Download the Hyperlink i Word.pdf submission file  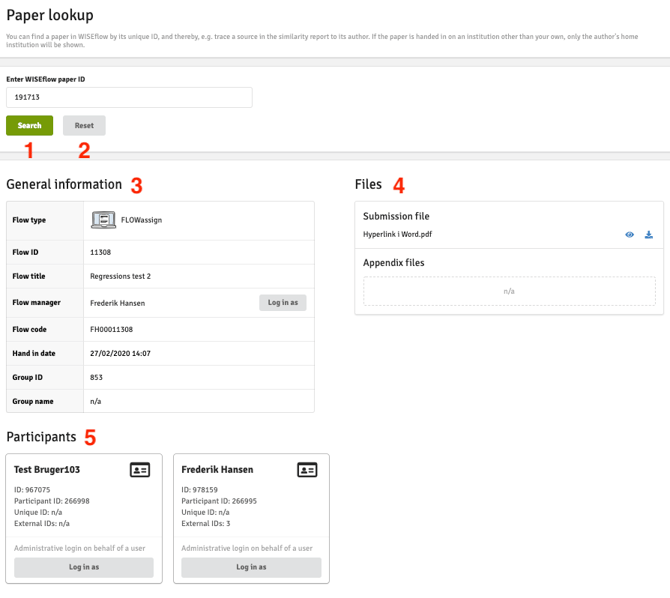(x=649, y=235)
